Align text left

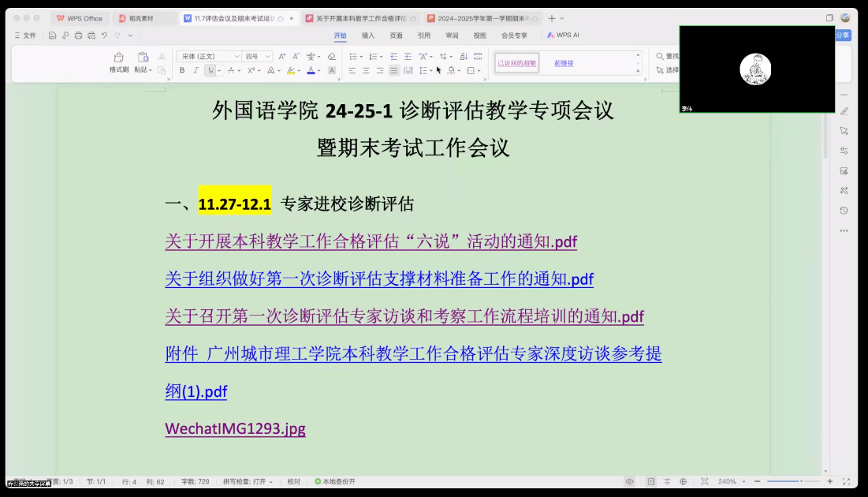pos(352,70)
